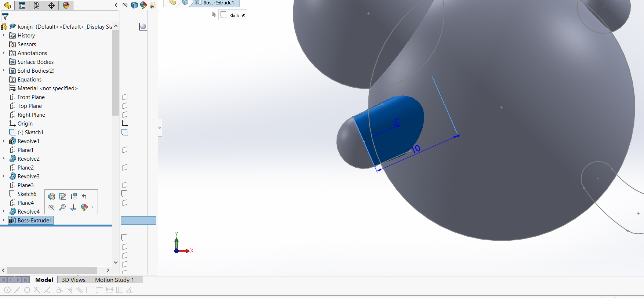Select Plane3 in the feature tree
The image size is (644, 298).
click(x=25, y=185)
